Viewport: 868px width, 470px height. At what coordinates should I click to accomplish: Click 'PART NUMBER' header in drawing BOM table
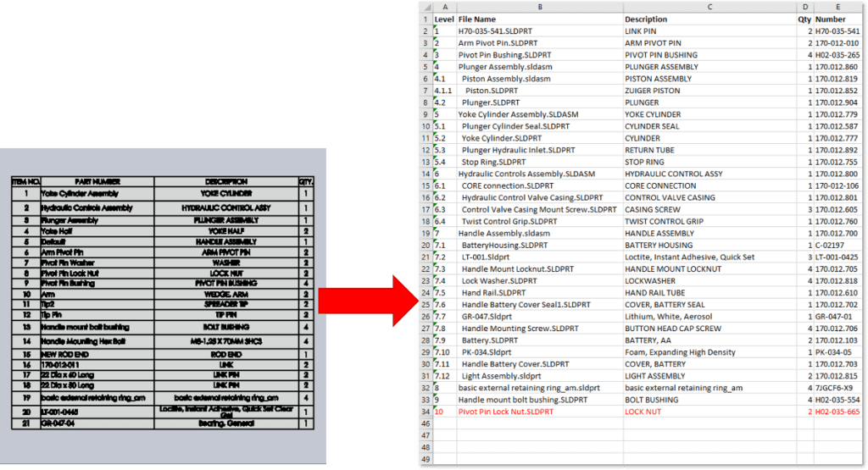pos(97,182)
